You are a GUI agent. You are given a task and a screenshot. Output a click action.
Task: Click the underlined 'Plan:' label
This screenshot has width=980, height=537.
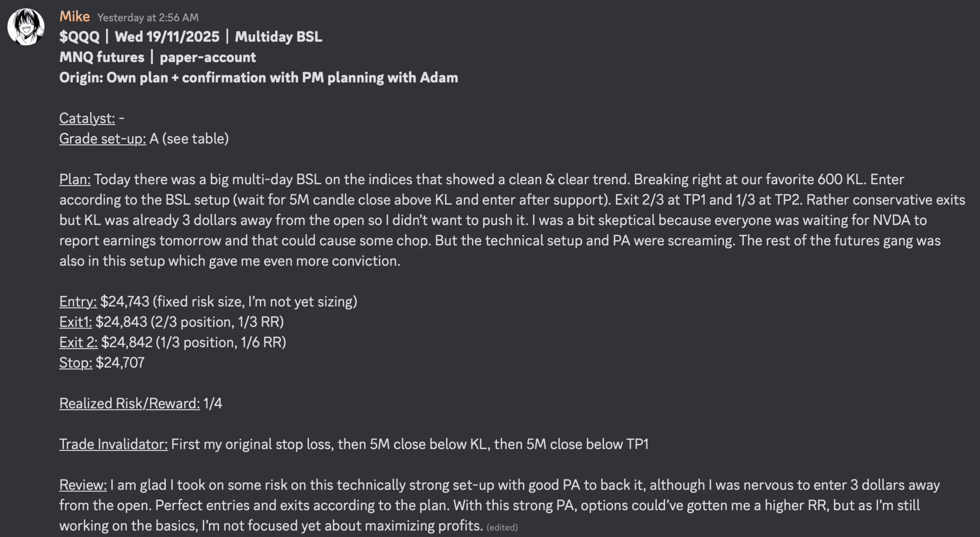(x=75, y=180)
